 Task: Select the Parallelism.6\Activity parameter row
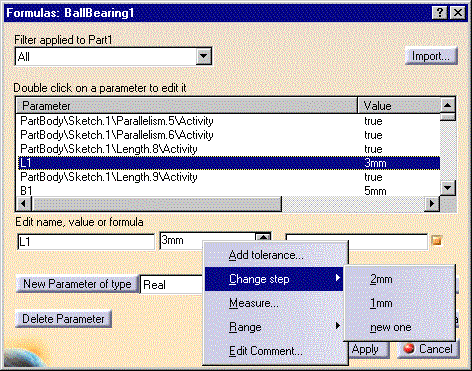coord(229,135)
